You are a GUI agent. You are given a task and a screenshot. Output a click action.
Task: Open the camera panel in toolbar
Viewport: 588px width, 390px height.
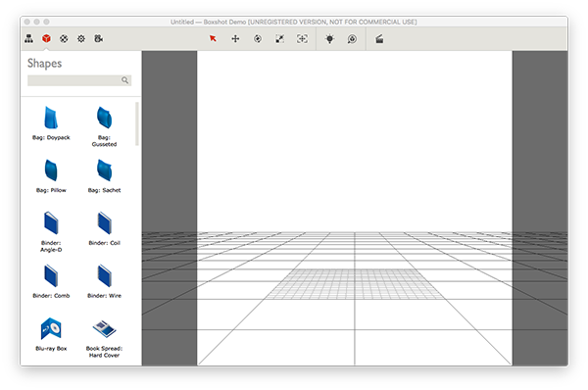[x=99, y=38]
